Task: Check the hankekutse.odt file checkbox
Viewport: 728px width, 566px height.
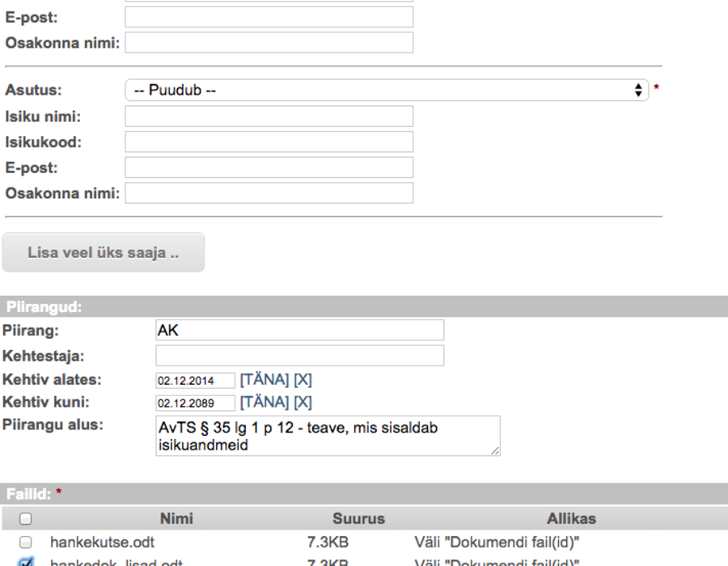Action: click(26, 542)
